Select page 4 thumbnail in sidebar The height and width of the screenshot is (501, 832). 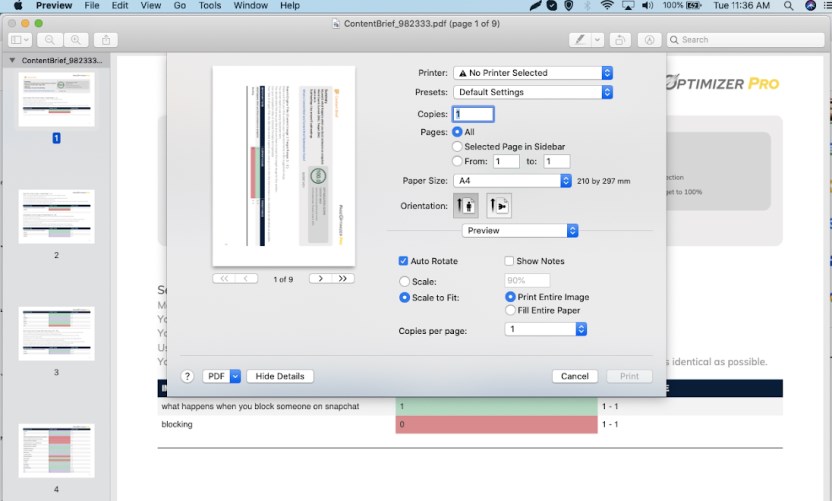point(56,451)
